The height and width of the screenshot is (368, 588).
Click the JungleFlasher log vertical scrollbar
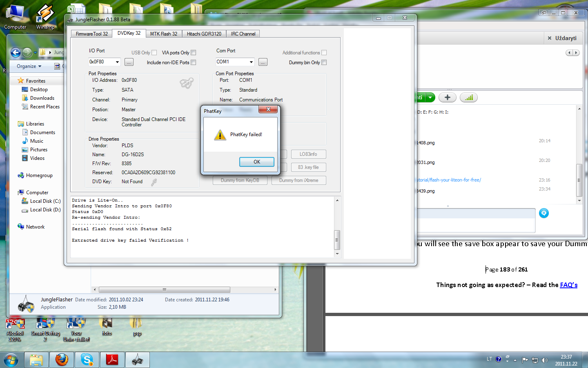click(x=337, y=227)
